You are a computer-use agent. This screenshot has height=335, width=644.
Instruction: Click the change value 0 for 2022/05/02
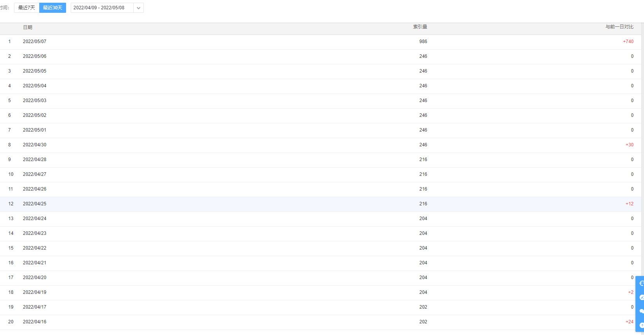point(632,115)
